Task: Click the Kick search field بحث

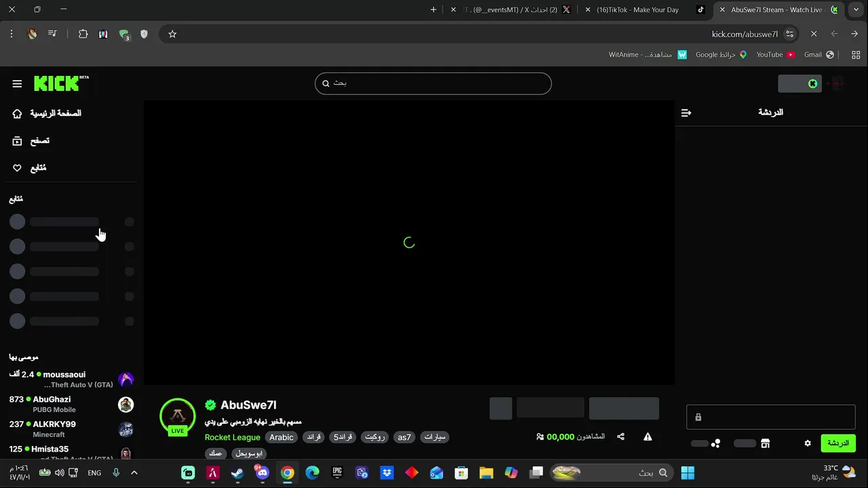Action: click(433, 83)
